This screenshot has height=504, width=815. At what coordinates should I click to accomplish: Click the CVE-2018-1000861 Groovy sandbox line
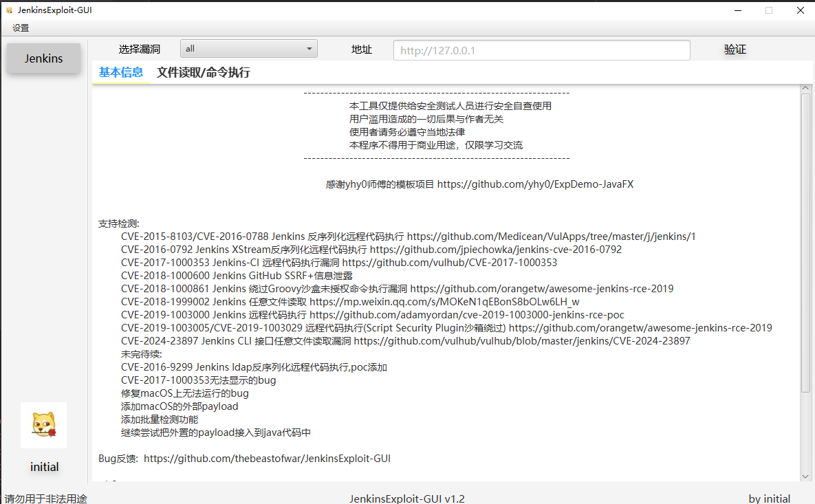point(397,288)
